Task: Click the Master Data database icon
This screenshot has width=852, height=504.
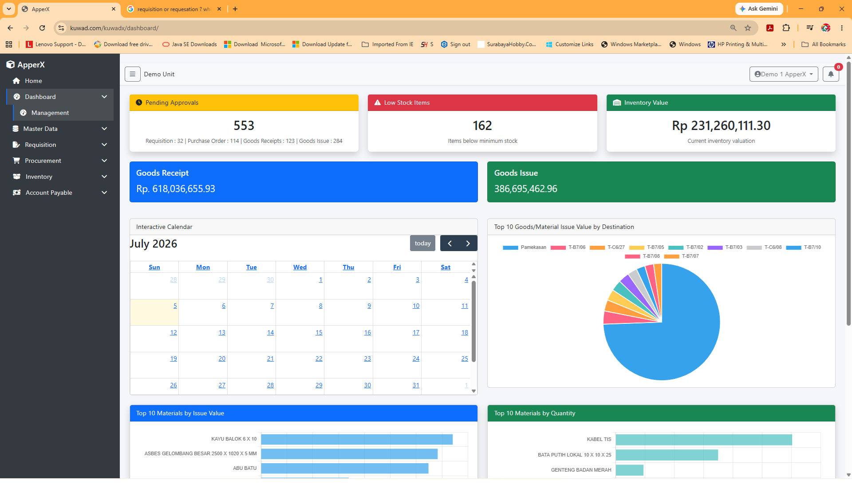Action: tap(16, 129)
